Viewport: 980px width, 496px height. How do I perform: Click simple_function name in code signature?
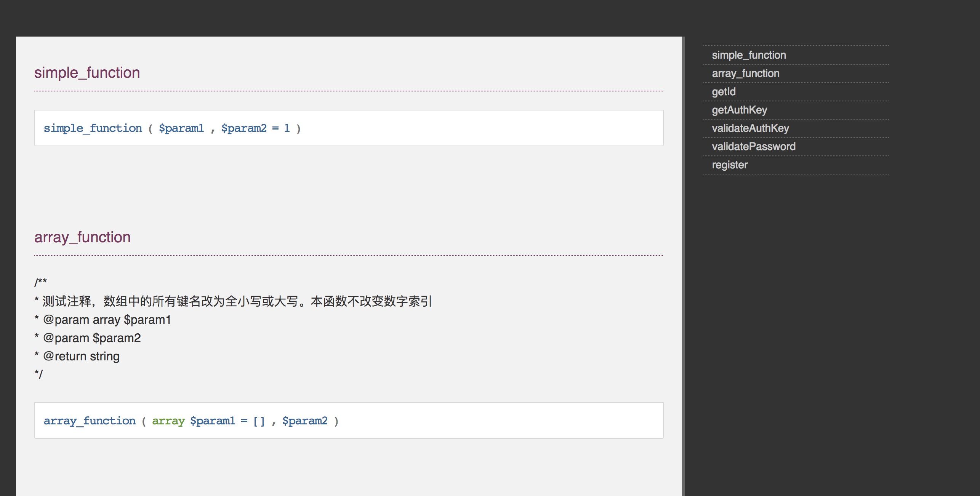[x=93, y=128]
